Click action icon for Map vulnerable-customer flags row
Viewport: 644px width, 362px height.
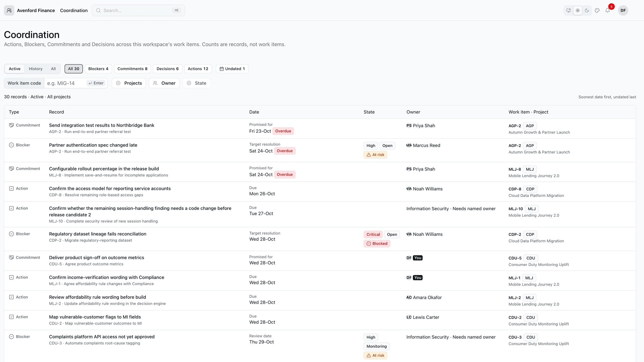coord(11,317)
